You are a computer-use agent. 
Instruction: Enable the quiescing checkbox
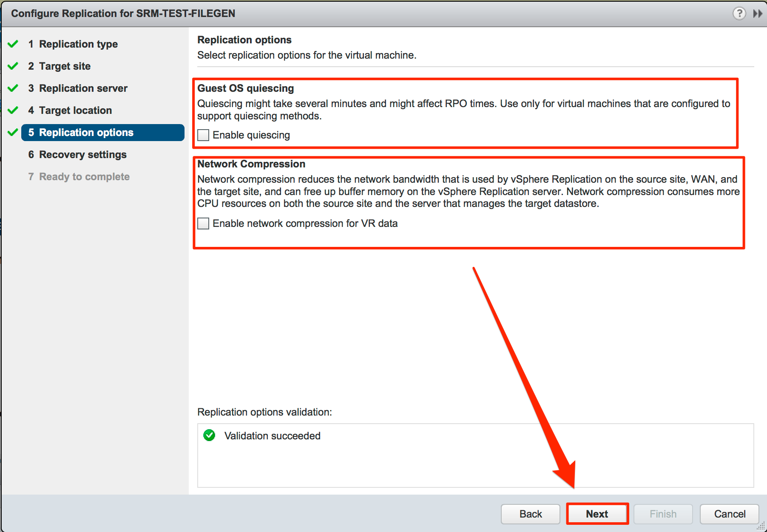point(203,135)
